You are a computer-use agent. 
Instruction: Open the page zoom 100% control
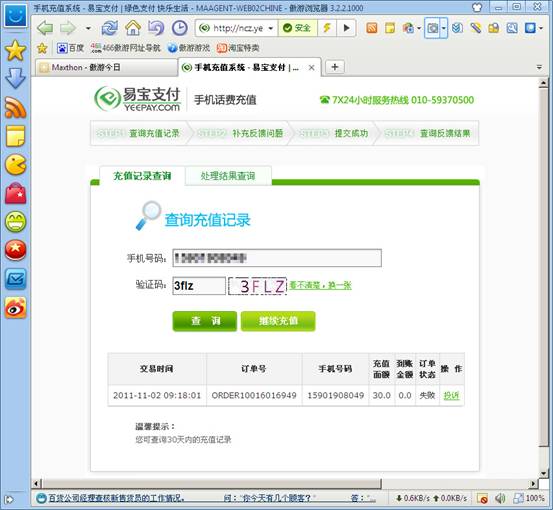(x=529, y=498)
